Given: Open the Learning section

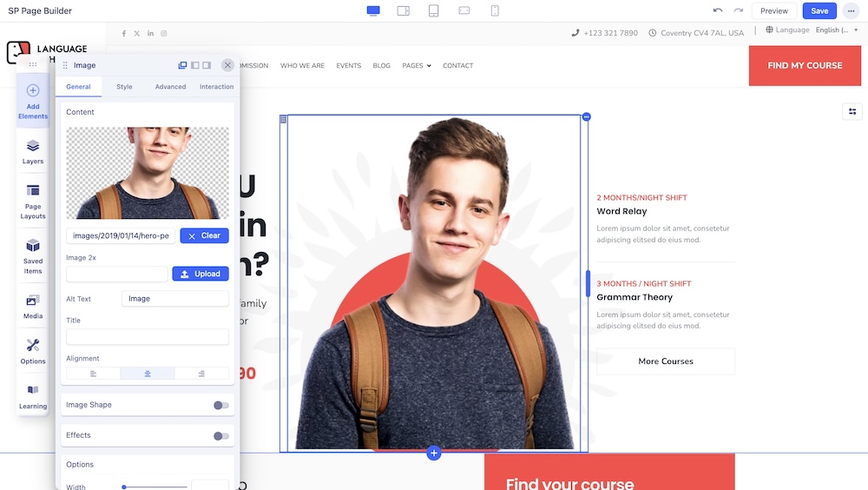Looking at the screenshot, I should (33, 397).
